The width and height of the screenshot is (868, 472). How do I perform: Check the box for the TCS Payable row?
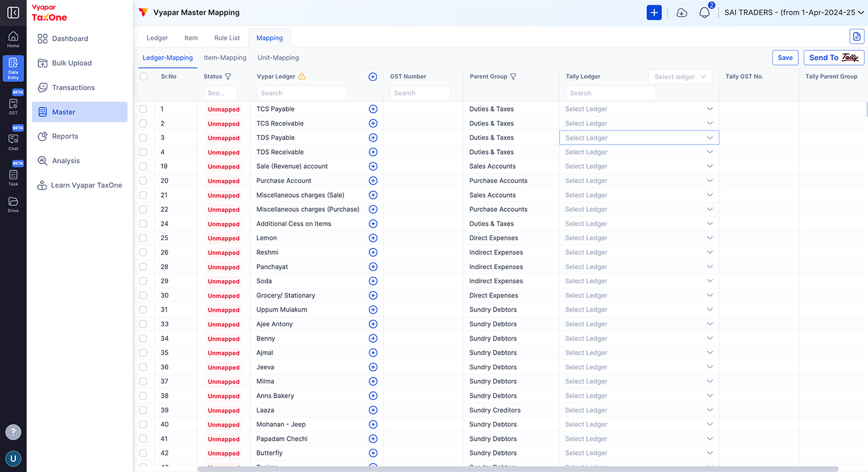[x=143, y=109]
